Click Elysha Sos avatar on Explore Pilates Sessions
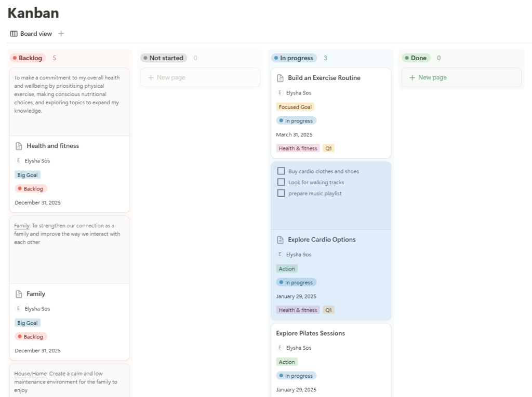Screen dimensions: 532x397 (281, 348)
